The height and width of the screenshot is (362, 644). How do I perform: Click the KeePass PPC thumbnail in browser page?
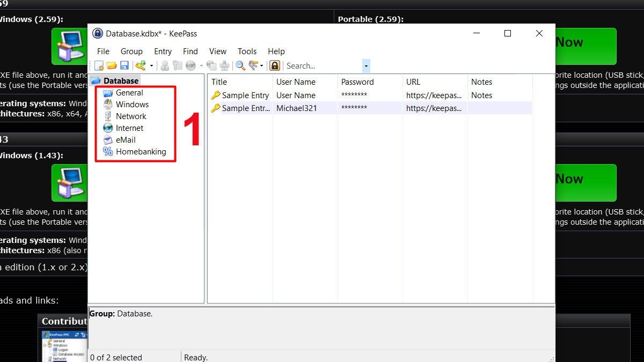64,346
